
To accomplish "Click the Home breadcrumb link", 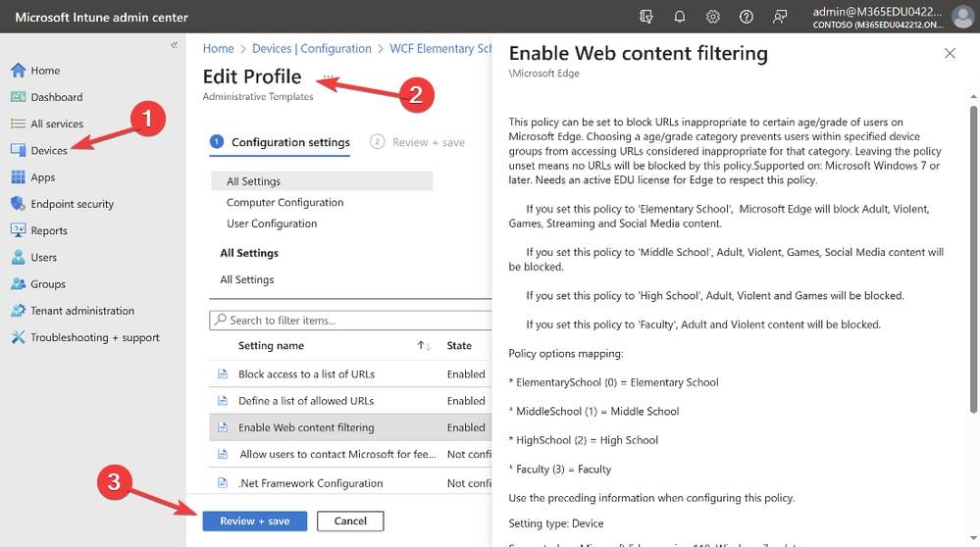I will (x=218, y=49).
